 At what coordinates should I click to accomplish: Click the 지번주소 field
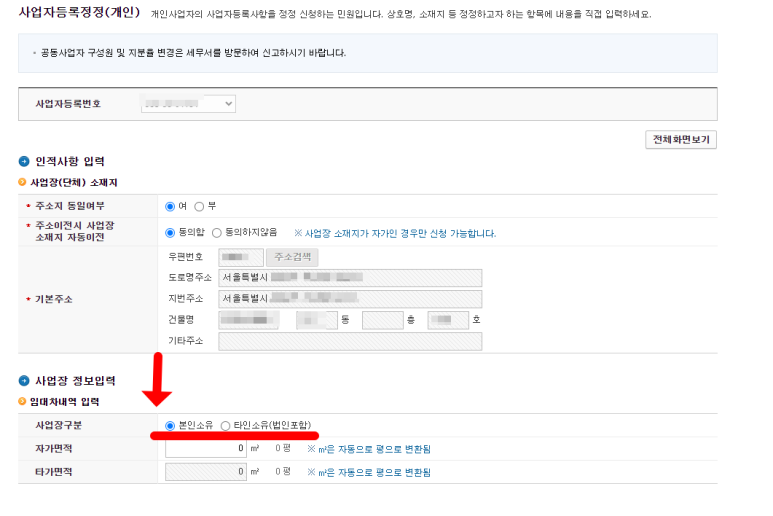[x=350, y=299]
